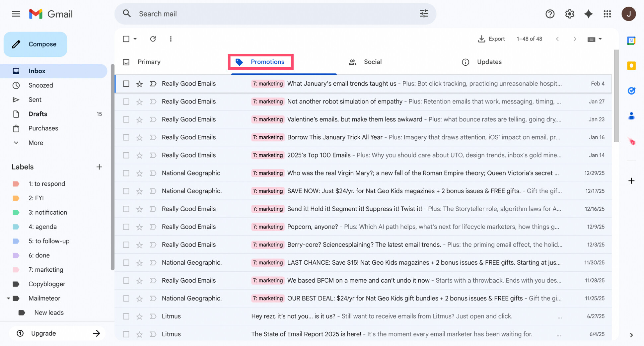
Task: Refresh the inbox
Action: click(153, 39)
